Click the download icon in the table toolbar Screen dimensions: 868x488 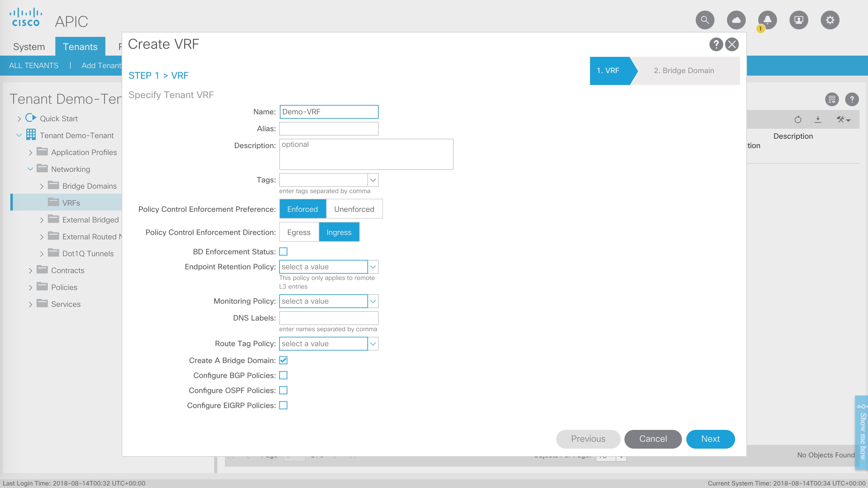818,119
